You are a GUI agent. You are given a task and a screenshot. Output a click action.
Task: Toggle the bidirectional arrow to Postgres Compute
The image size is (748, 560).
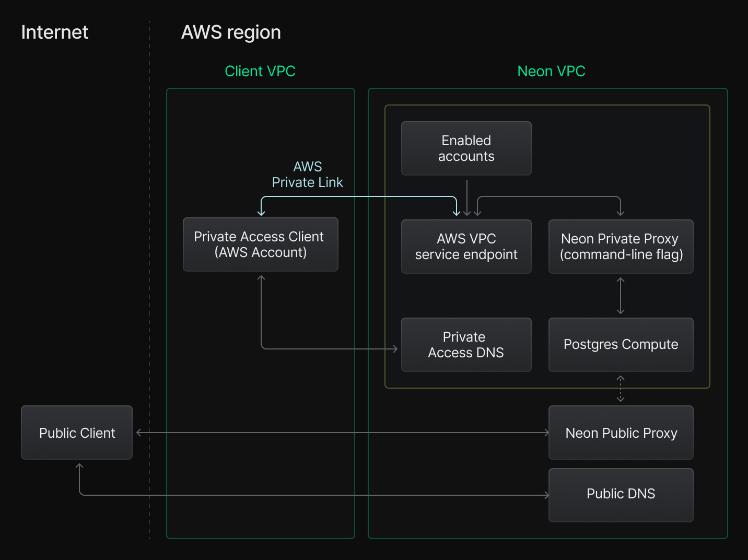point(621,295)
